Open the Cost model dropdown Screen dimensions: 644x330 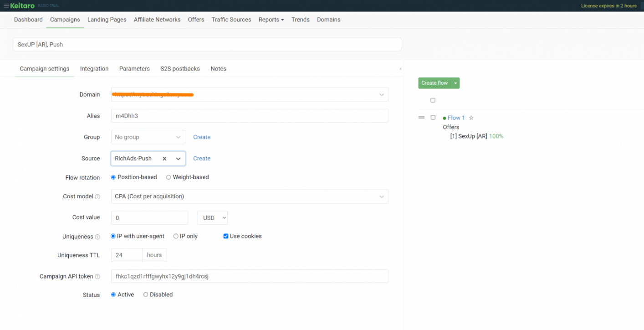click(250, 196)
